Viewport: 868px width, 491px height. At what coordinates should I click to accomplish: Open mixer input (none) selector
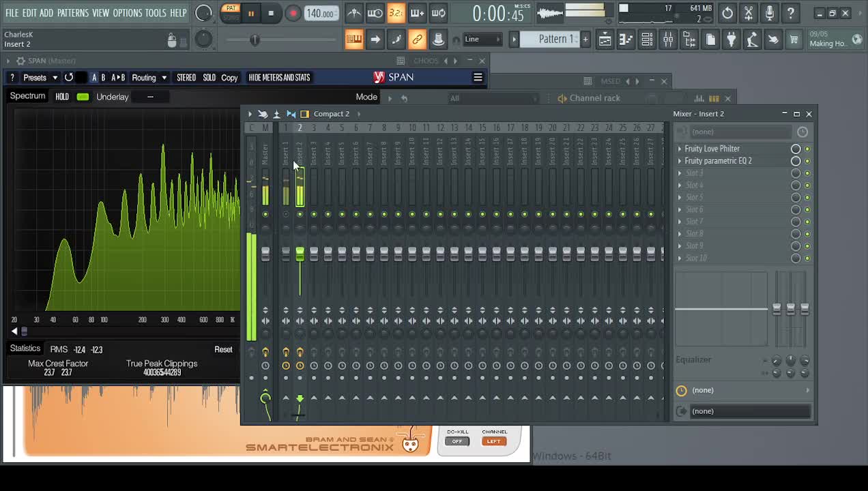click(x=742, y=132)
